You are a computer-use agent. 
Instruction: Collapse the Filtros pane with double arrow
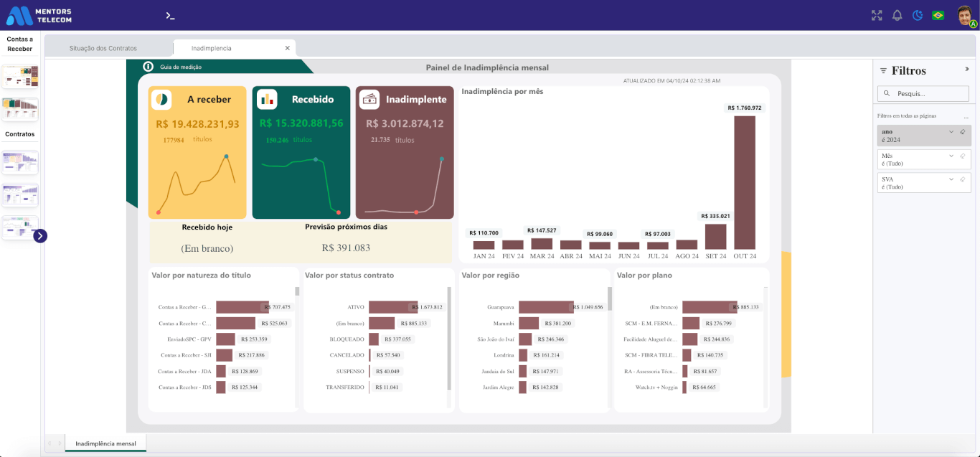[967, 70]
